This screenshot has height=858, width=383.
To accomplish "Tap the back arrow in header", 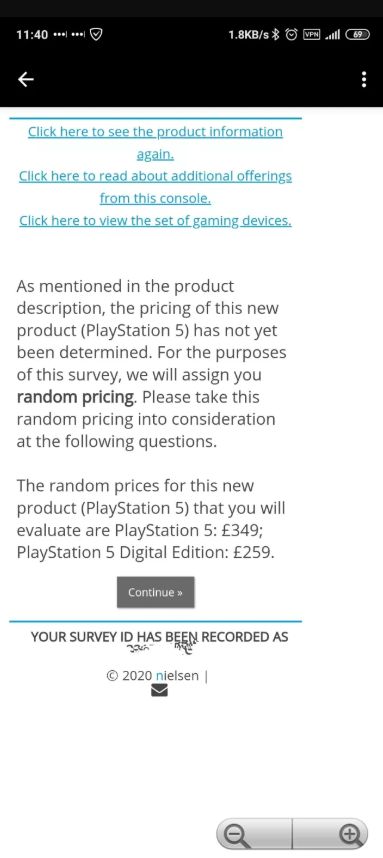I will tap(26, 80).
